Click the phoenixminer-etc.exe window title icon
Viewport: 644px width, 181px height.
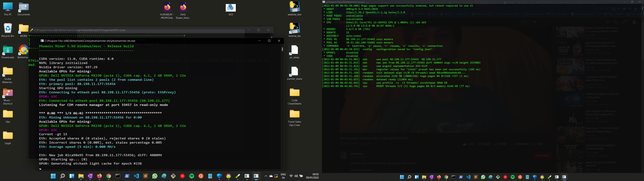point(42,41)
